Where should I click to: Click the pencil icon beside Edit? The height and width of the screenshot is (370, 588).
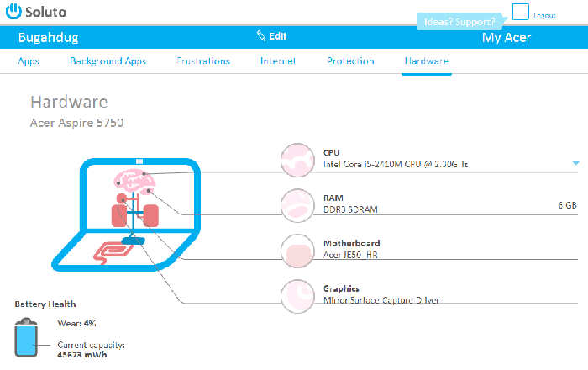[261, 36]
